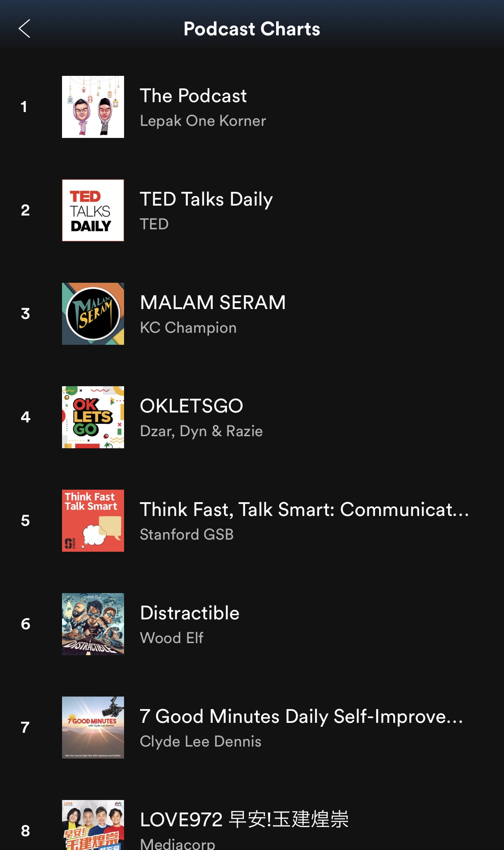Tap the back arrow icon
Viewport: 504px width, 850px height.
(25, 29)
